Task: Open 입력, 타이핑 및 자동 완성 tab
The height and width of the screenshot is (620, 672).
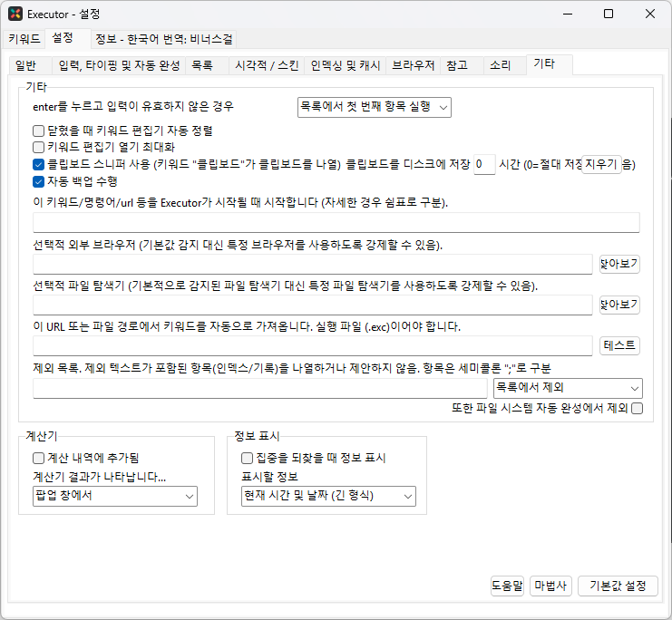Action: (x=119, y=65)
